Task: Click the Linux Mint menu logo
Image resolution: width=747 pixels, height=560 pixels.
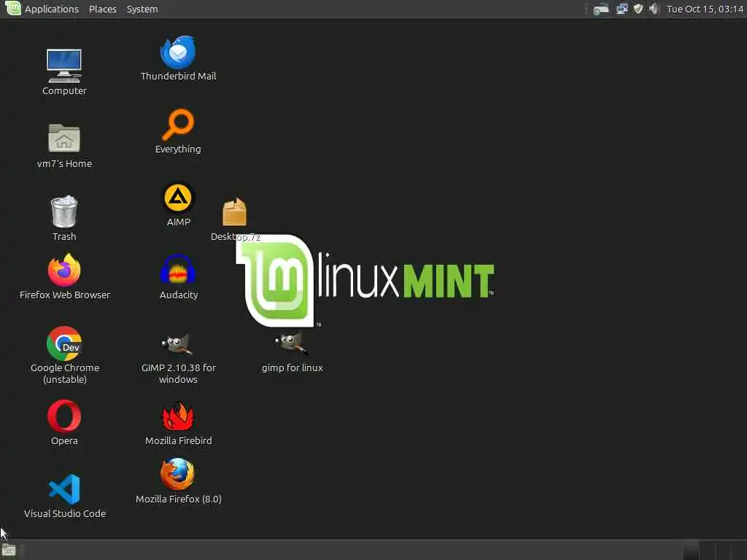Action: point(13,8)
